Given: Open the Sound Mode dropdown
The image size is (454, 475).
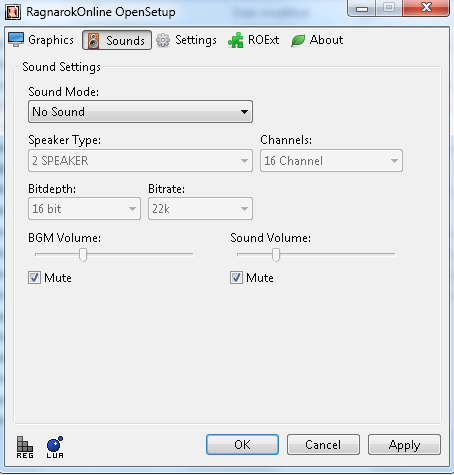Looking at the screenshot, I should point(140,112).
